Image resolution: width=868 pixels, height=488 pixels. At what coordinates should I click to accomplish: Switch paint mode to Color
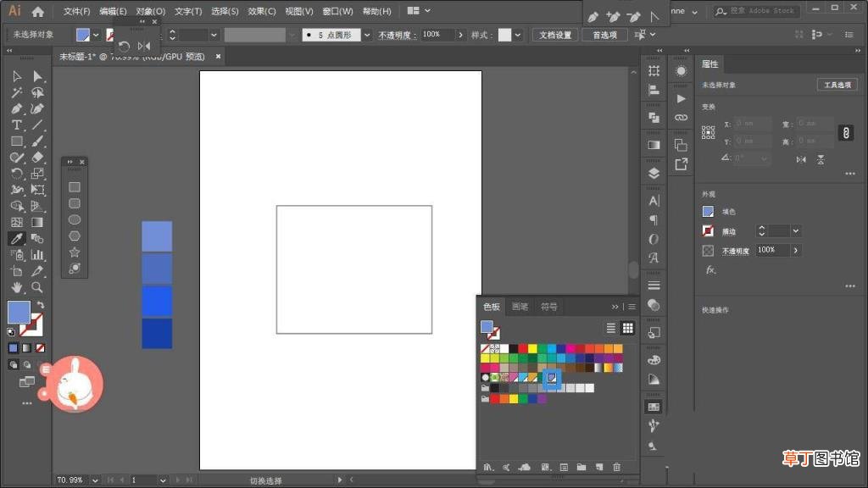(x=14, y=348)
